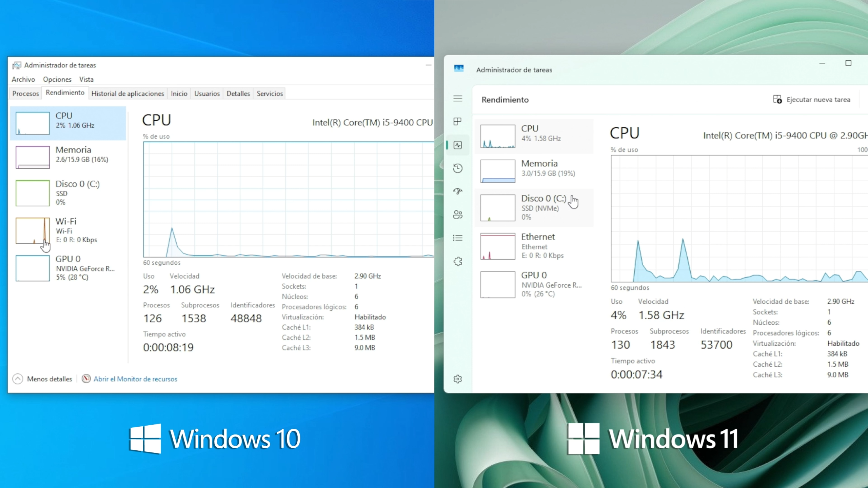This screenshot has width=868, height=488.
Task: Click the Windows 11 Task Manager title bar icon
Action: (459, 68)
